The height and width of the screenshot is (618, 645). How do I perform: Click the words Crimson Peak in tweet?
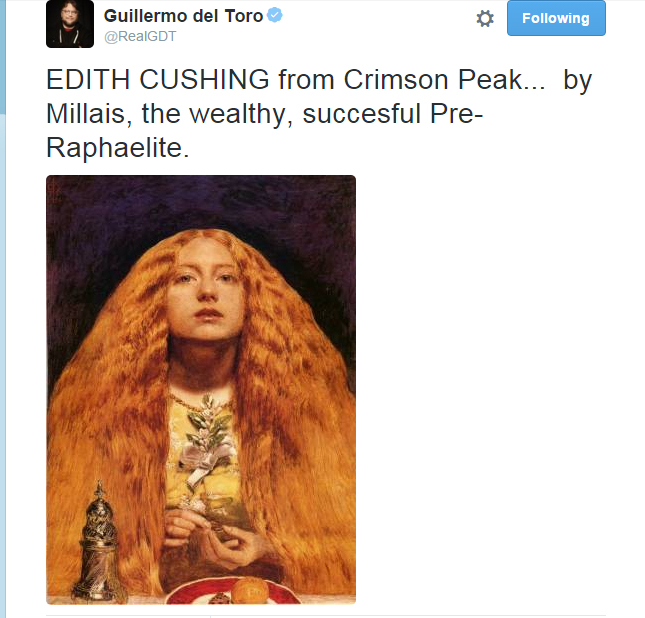(433, 79)
